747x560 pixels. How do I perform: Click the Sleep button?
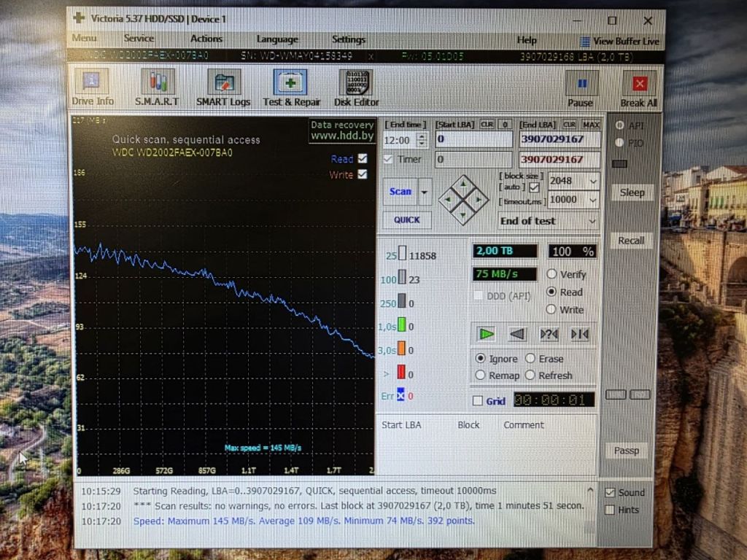(x=632, y=192)
